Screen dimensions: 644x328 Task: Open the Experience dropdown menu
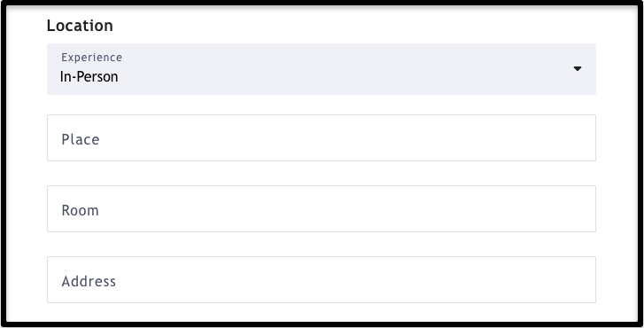coord(322,69)
